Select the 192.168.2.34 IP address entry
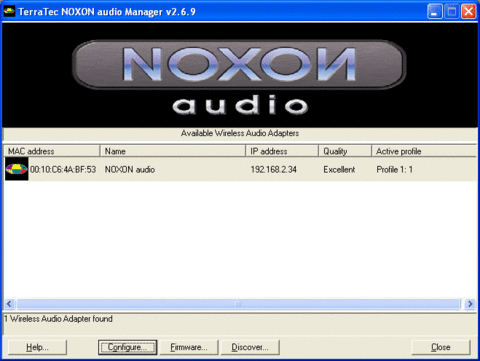This screenshot has width=480, height=361. coord(274,169)
